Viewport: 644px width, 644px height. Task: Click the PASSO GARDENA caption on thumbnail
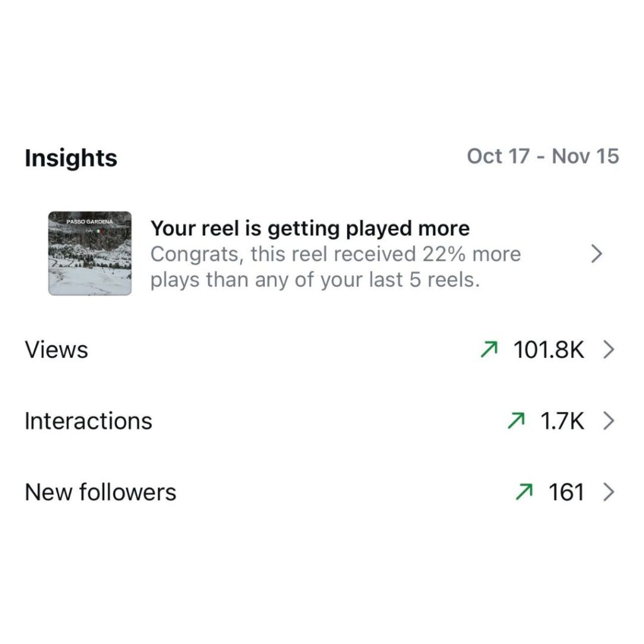click(x=89, y=223)
